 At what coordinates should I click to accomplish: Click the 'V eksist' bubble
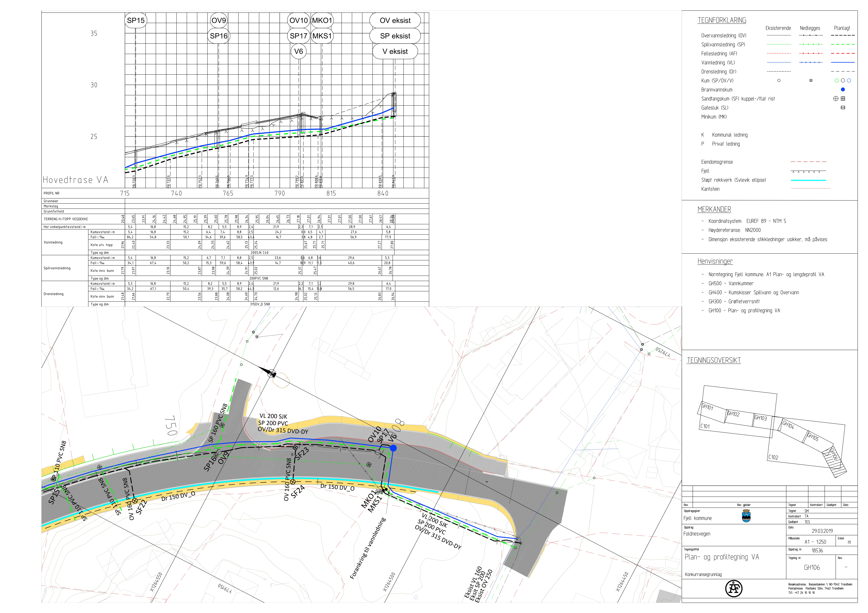pyautogui.click(x=395, y=51)
